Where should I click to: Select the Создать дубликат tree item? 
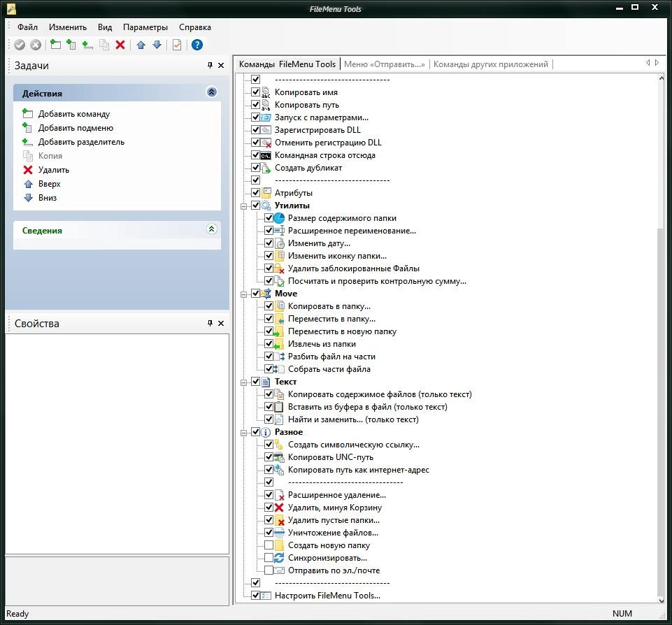pos(308,168)
